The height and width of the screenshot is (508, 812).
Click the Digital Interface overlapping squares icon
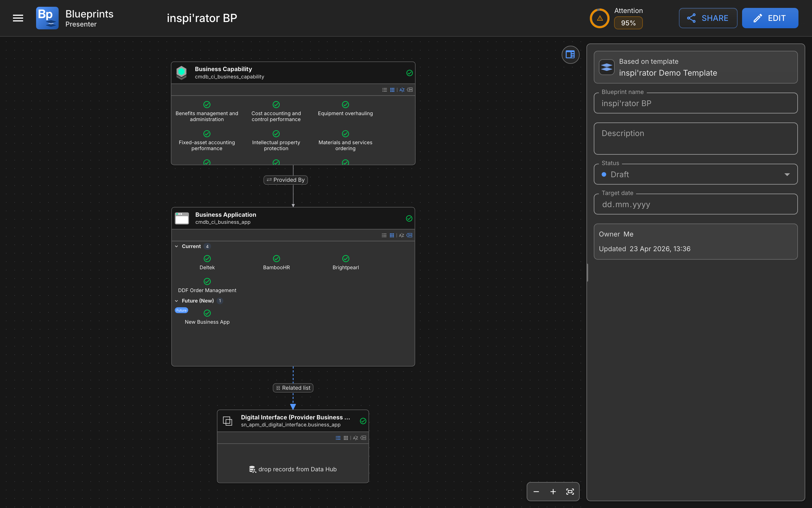click(x=228, y=421)
